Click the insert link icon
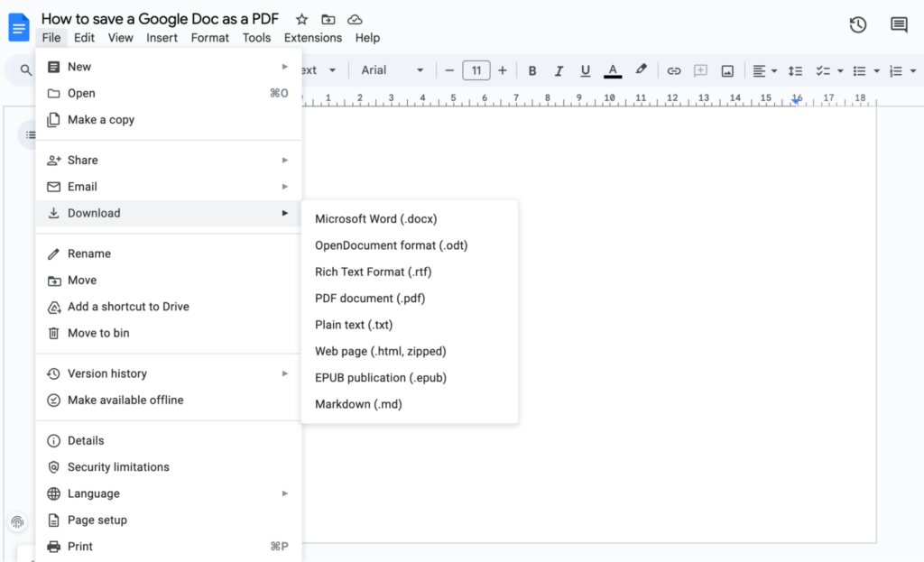The image size is (924, 562). (x=673, y=70)
